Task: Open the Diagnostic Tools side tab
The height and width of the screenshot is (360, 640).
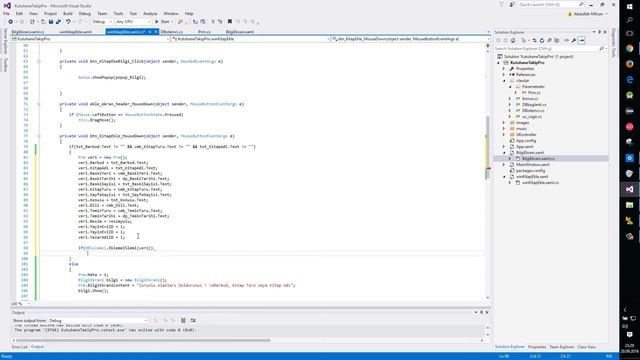Action: coord(613,42)
